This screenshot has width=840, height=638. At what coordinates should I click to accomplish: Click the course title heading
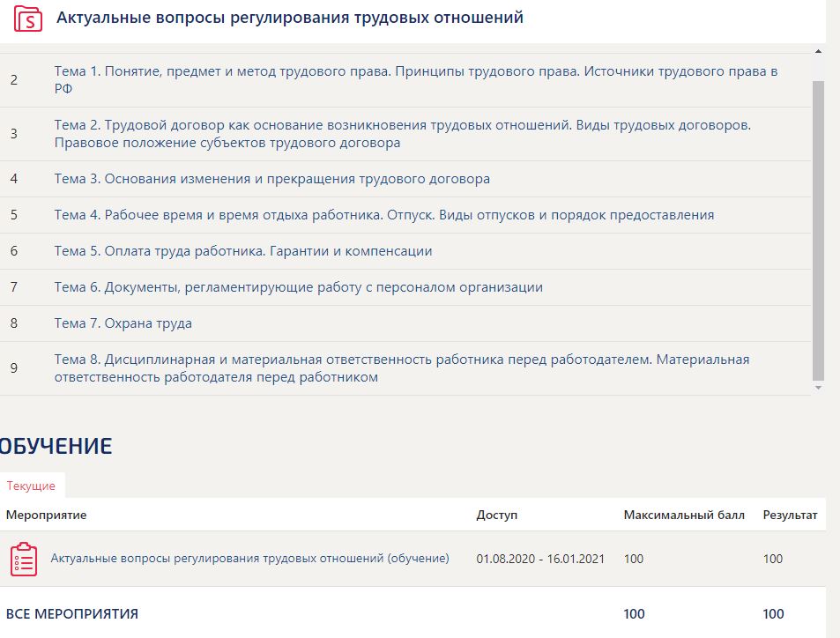point(290,18)
